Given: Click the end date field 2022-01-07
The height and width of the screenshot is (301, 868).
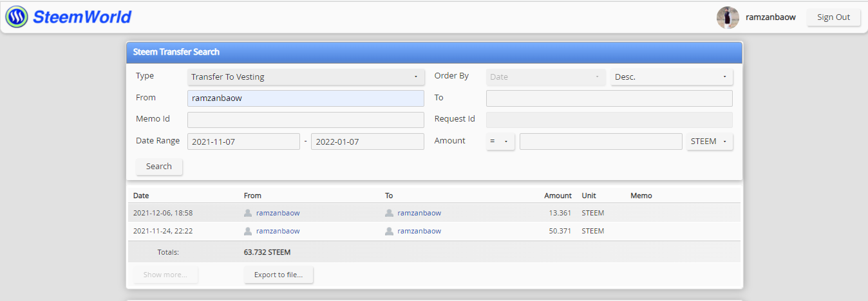Looking at the screenshot, I should coord(368,141).
